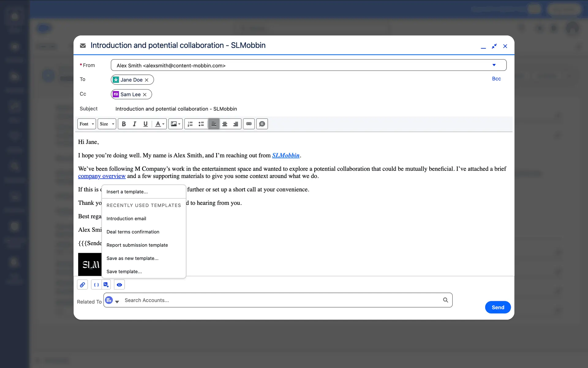Expand the From address dropdown
The image size is (588, 368).
click(x=494, y=65)
